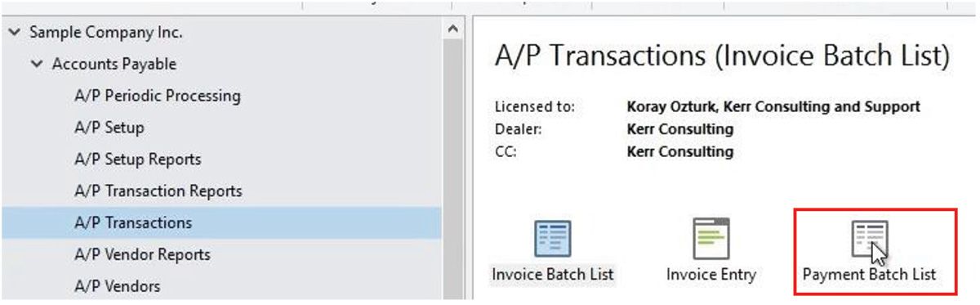Select A/P Periodic Processing in the tree

[158, 96]
